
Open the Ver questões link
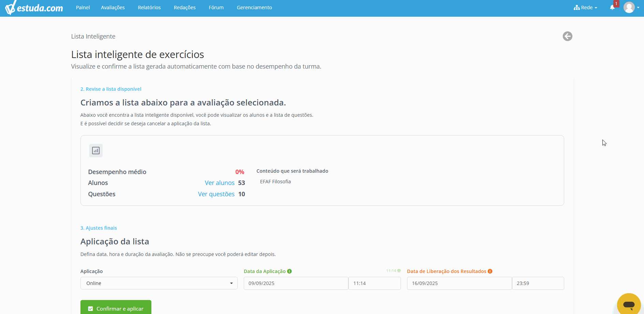click(x=216, y=194)
